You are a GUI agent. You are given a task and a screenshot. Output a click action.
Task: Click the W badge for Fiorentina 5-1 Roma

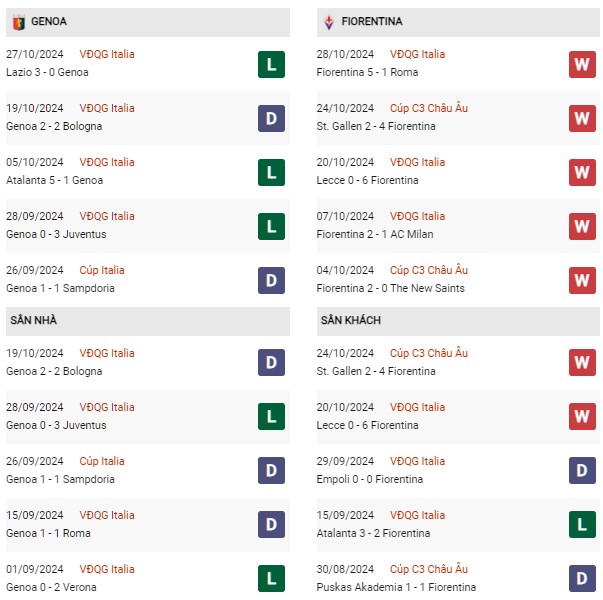click(582, 64)
